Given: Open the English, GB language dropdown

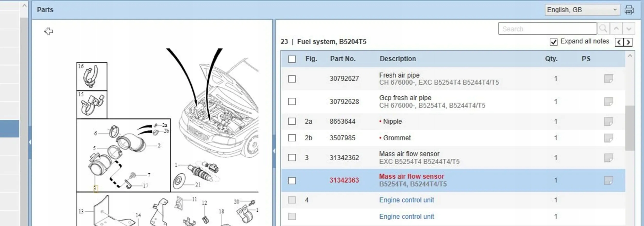Looking at the screenshot, I should click(582, 10).
